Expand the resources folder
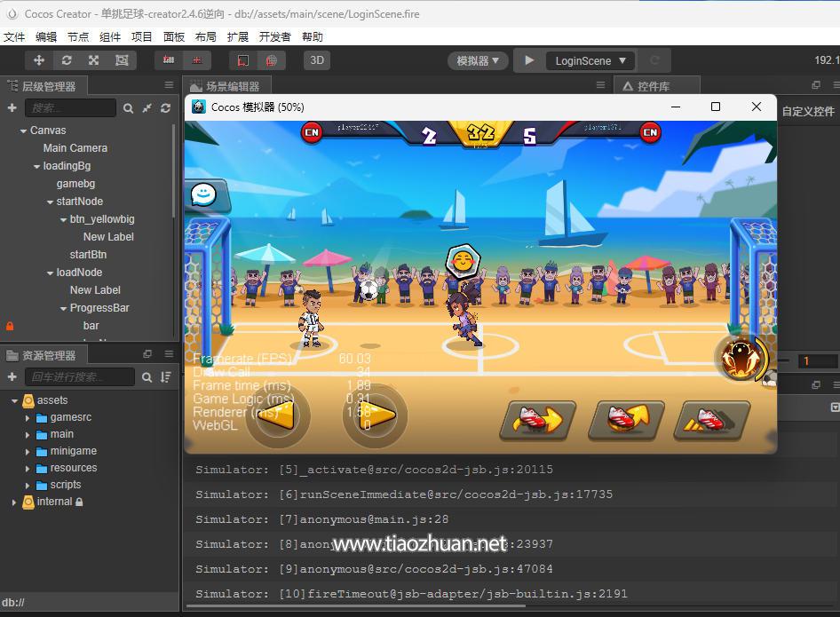The width and height of the screenshot is (840, 617). pyautogui.click(x=28, y=469)
